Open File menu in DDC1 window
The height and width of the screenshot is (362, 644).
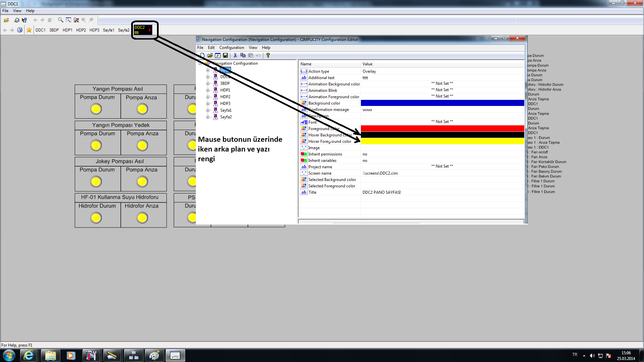click(x=5, y=11)
